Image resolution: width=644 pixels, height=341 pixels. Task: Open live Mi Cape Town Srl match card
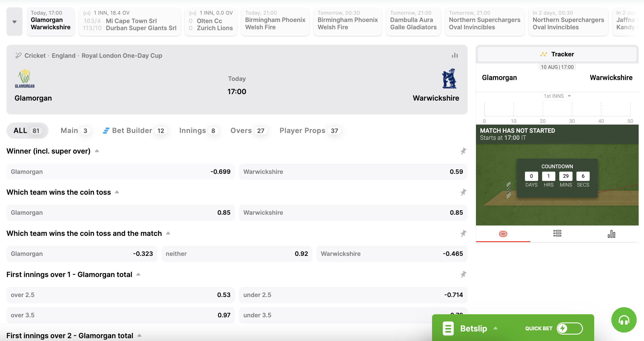coord(130,22)
